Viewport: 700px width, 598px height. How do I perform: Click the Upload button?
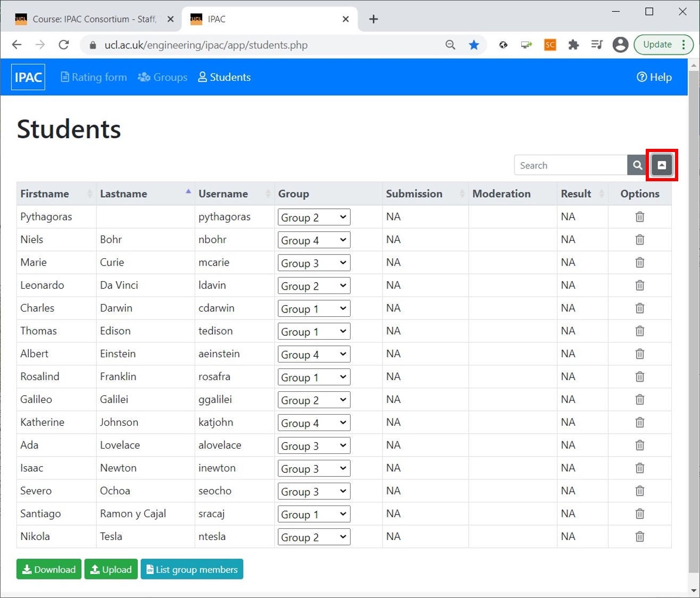pos(111,569)
